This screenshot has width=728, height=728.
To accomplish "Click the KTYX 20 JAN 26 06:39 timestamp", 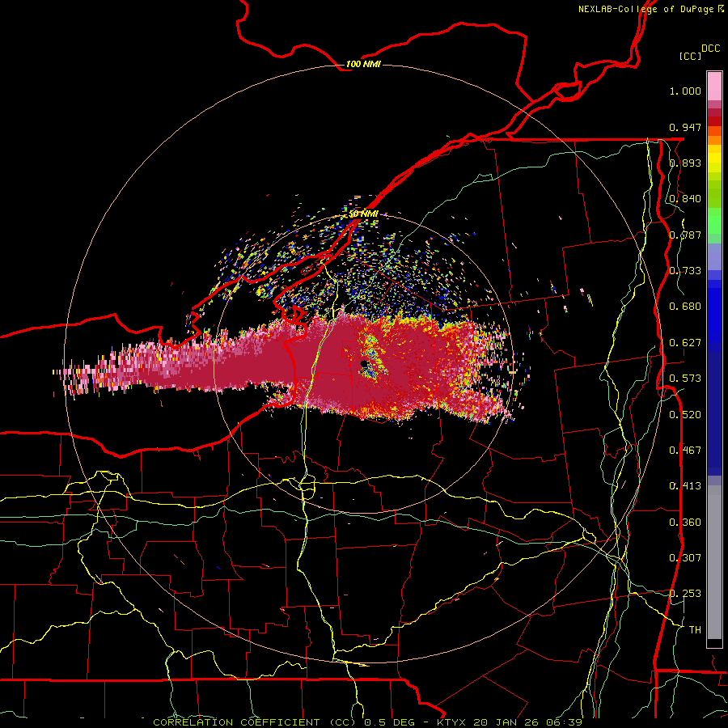I will tap(510, 722).
